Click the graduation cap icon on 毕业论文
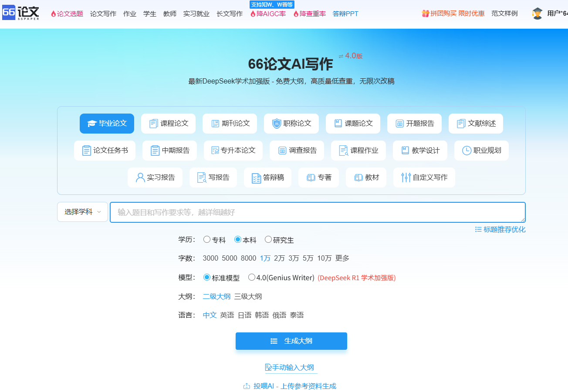 point(91,124)
